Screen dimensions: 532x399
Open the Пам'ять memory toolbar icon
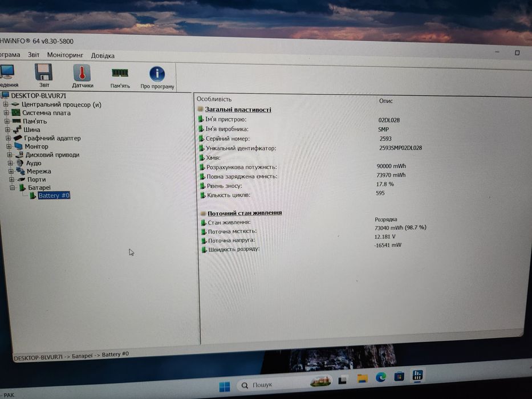pyautogui.click(x=120, y=73)
